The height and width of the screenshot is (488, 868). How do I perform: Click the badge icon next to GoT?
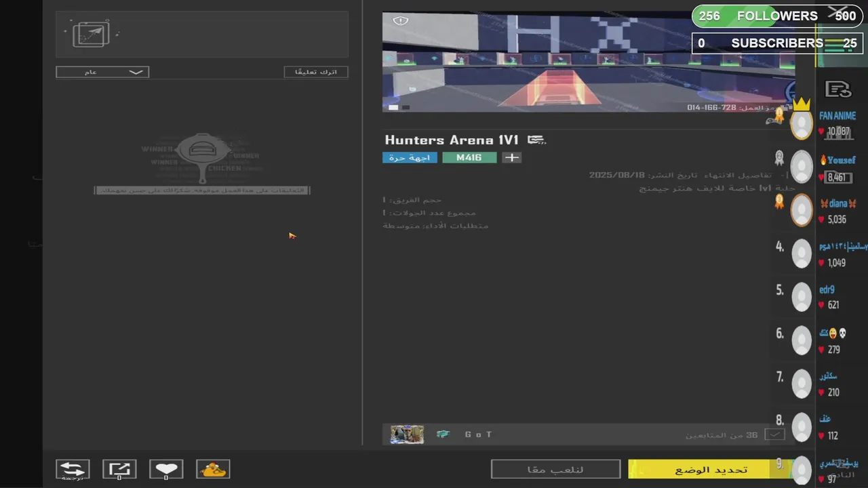pos(443,434)
